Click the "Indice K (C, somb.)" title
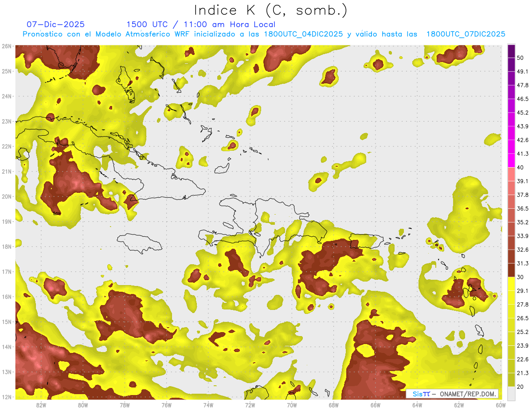Viewport: 532px width, 411px height. 270,11
